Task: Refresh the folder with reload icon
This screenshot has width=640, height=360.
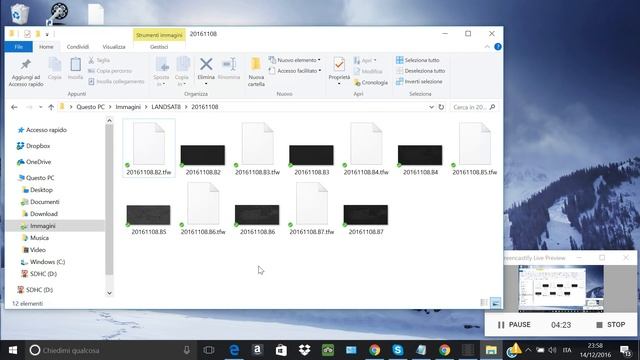Action: [x=441, y=107]
